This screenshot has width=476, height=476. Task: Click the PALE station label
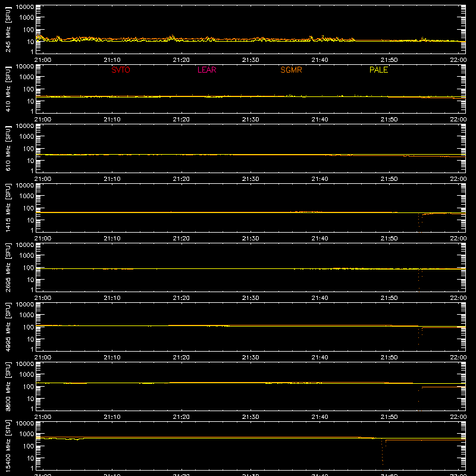[378, 70]
